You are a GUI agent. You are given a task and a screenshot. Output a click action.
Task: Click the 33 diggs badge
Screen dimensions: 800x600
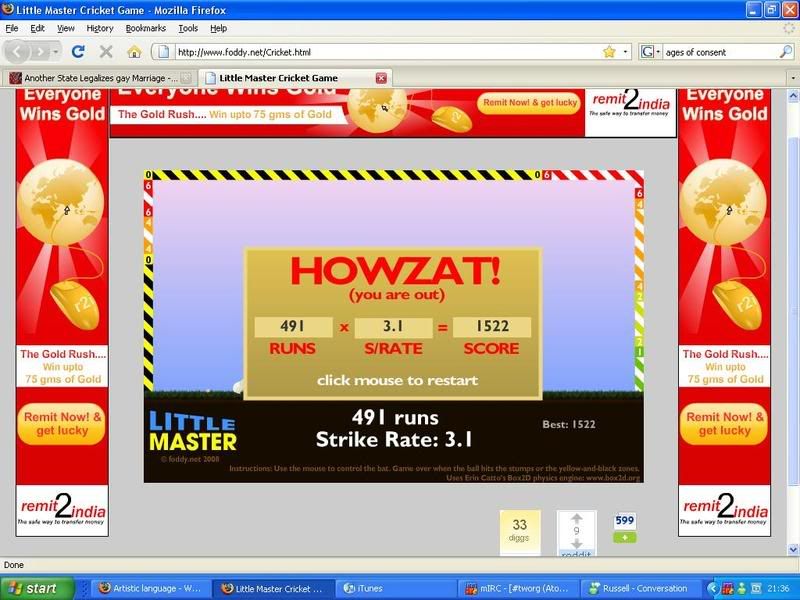tap(519, 531)
